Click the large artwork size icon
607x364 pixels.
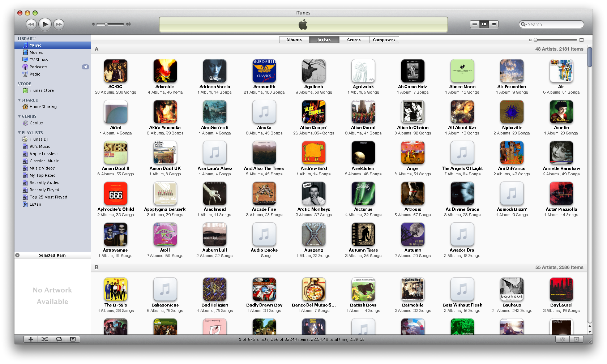[x=581, y=40]
